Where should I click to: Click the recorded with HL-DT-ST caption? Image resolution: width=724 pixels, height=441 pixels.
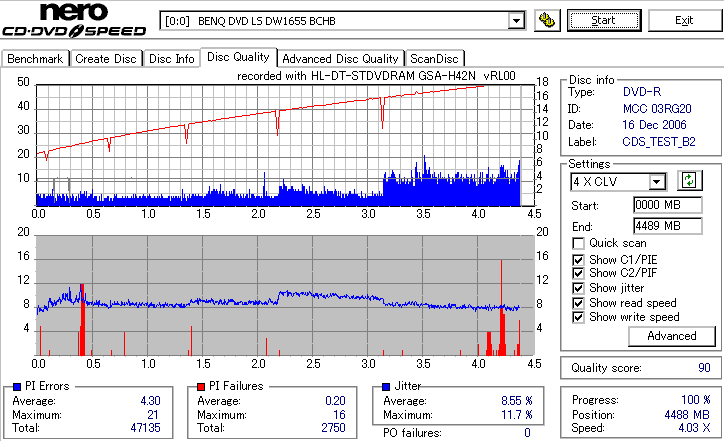[x=376, y=76]
